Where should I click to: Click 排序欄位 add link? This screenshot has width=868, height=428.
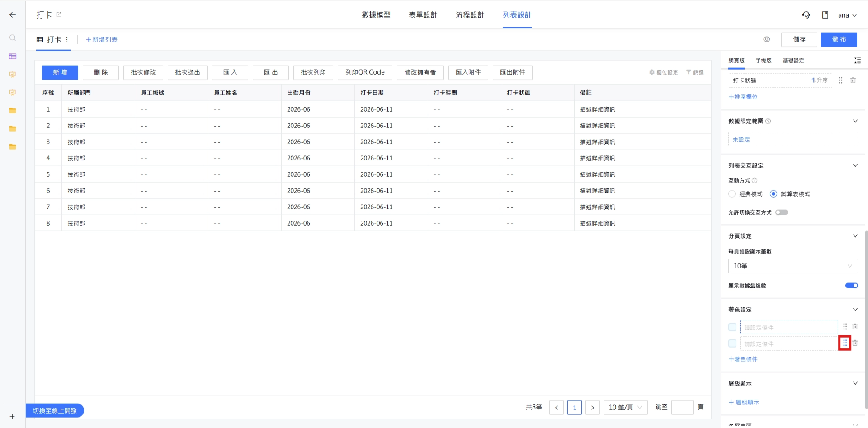click(x=743, y=97)
